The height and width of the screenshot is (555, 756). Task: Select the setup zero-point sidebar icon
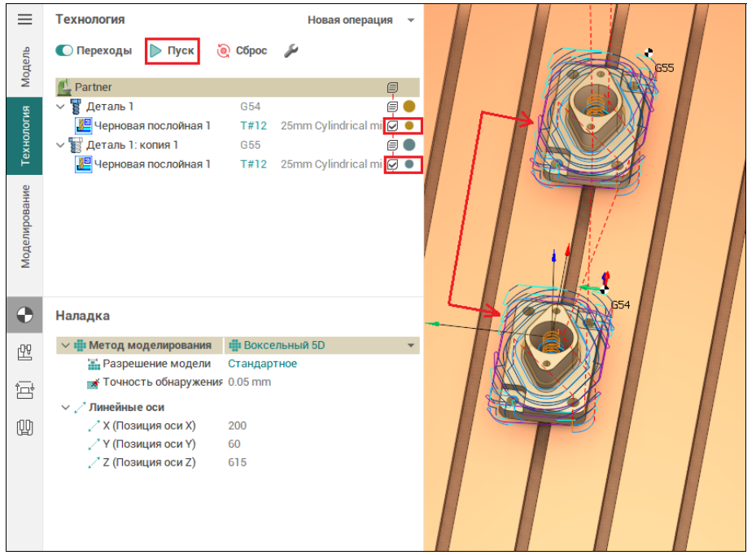[x=24, y=315]
